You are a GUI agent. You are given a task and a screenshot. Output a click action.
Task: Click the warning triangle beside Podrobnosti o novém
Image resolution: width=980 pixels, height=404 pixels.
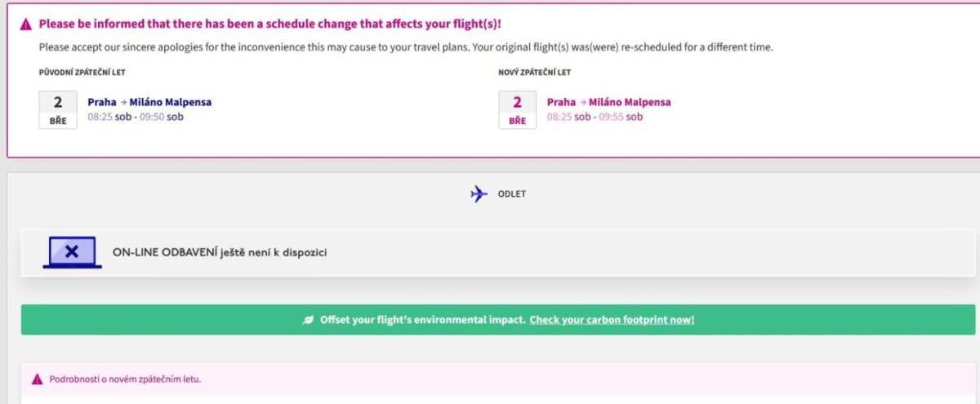click(x=37, y=380)
